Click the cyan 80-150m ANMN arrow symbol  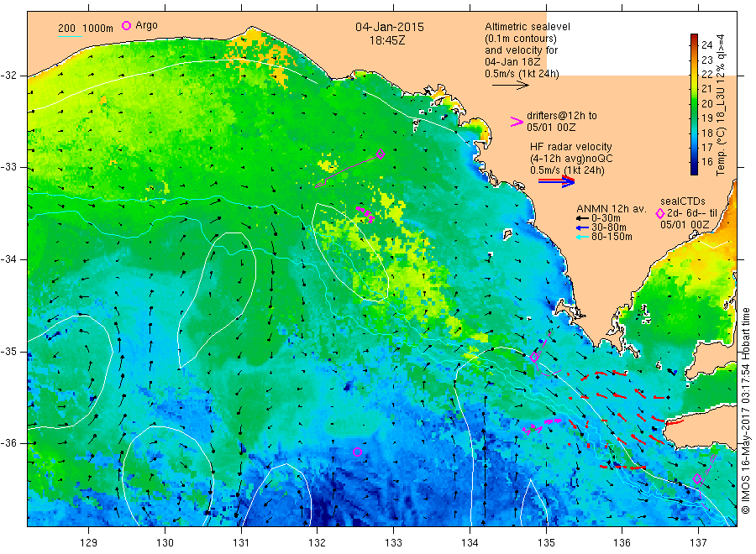pos(583,237)
